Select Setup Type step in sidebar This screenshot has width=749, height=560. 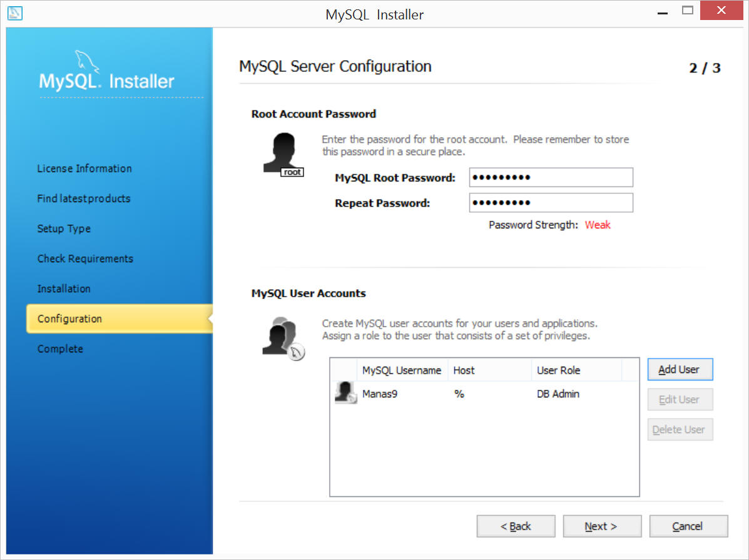pos(64,228)
